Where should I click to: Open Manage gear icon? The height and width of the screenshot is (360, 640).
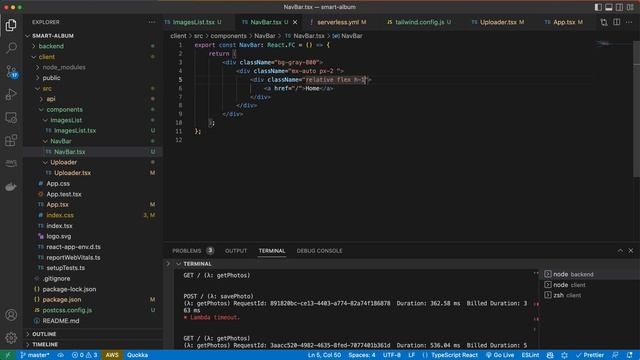point(11,338)
